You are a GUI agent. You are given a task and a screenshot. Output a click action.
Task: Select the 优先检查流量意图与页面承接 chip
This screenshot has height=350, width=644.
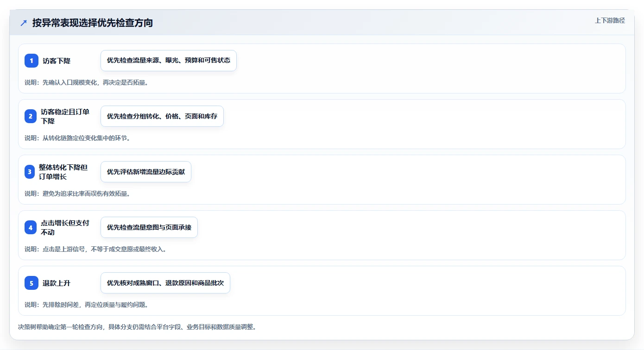pyautogui.click(x=149, y=227)
